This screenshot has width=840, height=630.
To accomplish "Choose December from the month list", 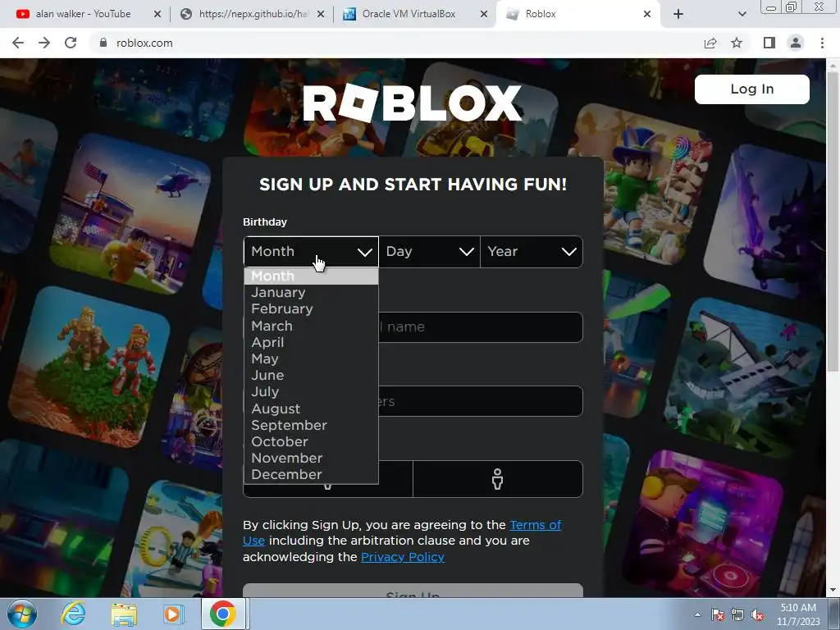I will click(311, 475).
